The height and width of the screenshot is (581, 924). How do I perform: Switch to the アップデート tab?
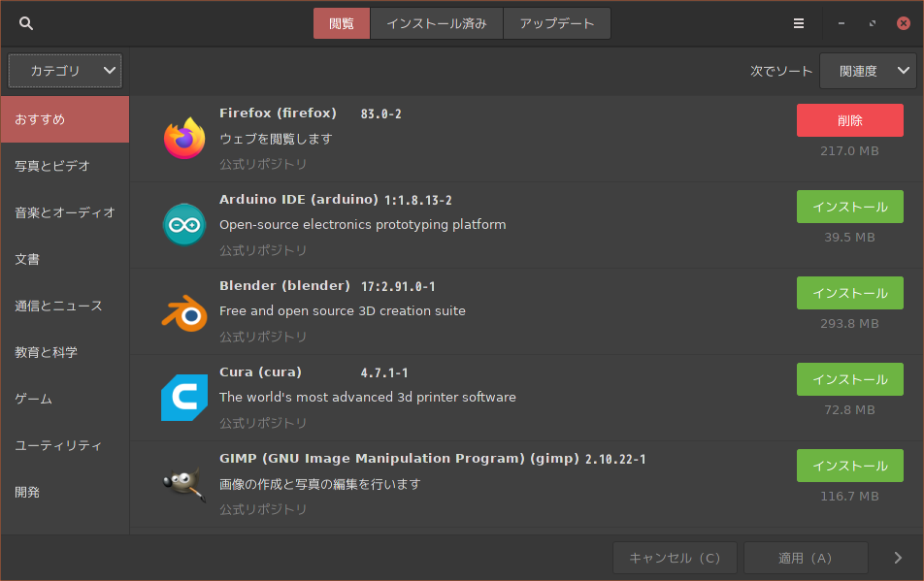[557, 23]
